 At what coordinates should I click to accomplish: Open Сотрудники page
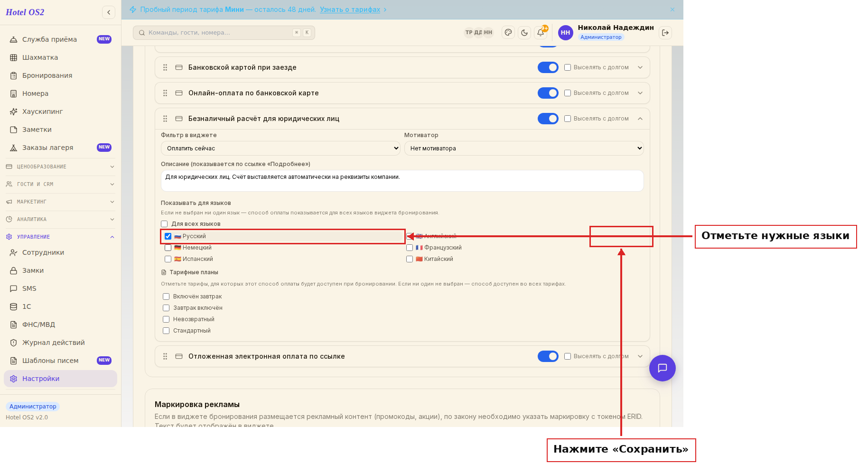point(60,252)
